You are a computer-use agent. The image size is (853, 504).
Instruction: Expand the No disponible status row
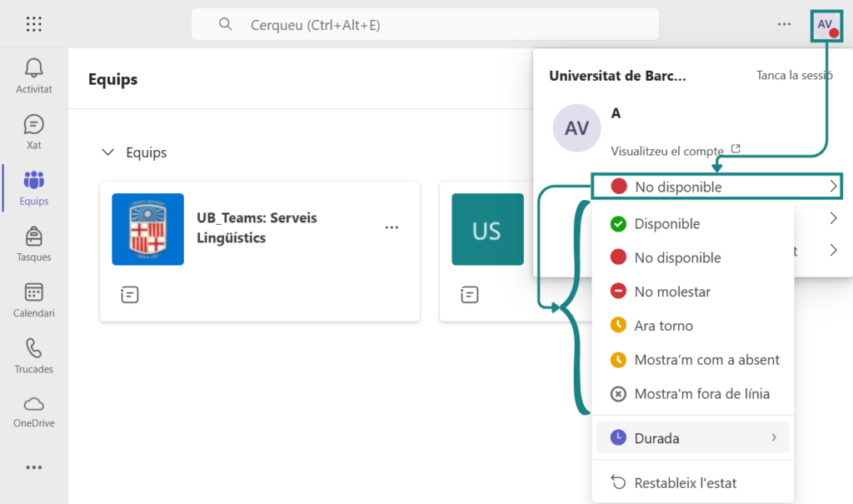pos(717,187)
